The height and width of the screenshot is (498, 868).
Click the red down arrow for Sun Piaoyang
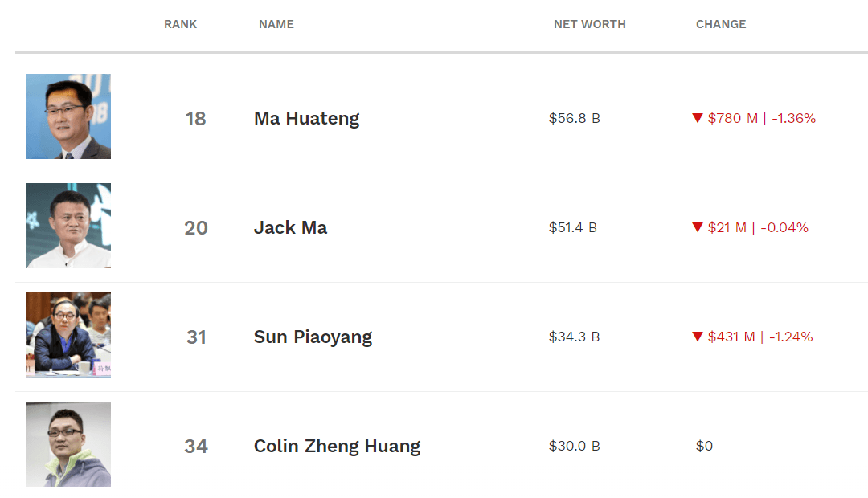point(698,337)
